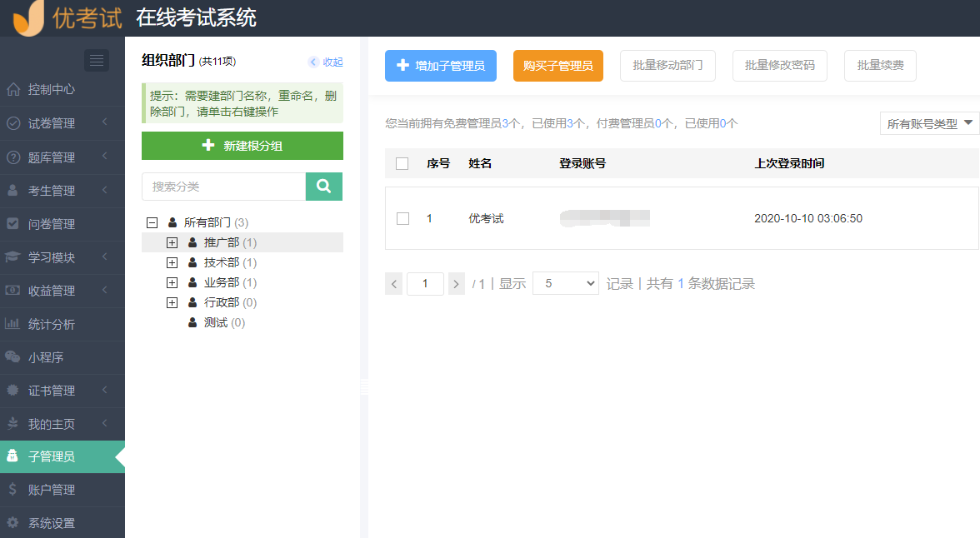Click the 搜索分类 search input field
This screenshot has width=980, height=538.
[223, 187]
